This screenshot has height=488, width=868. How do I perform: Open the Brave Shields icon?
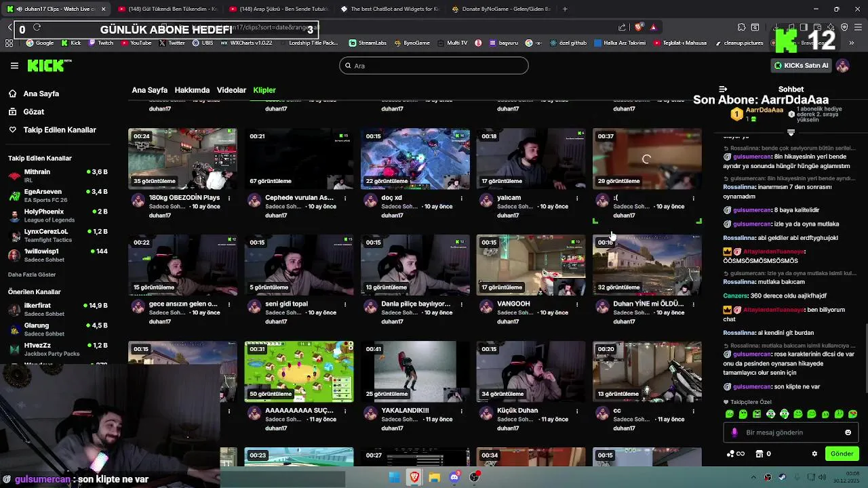pyautogui.click(x=638, y=27)
